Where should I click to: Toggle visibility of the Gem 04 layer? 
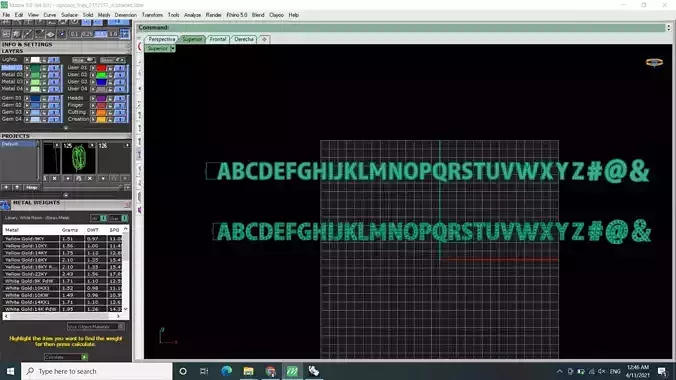[x=54, y=119]
